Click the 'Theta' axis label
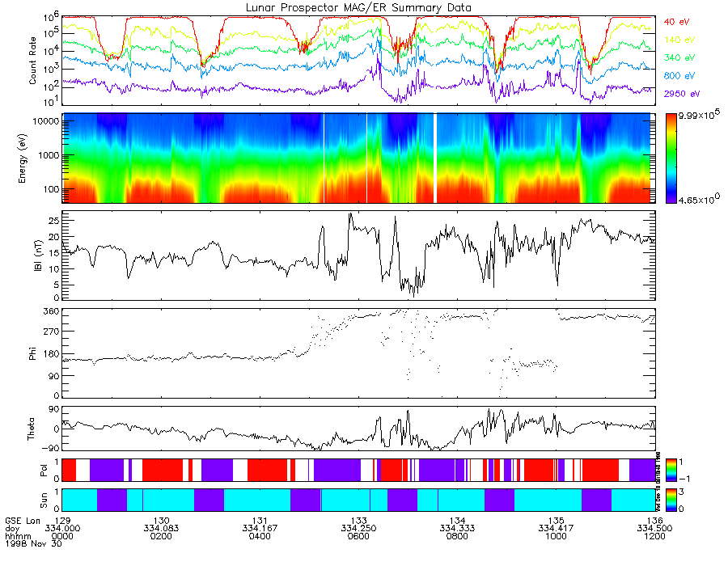This screenshot has width=728, height=566. [x=31, y=429]
